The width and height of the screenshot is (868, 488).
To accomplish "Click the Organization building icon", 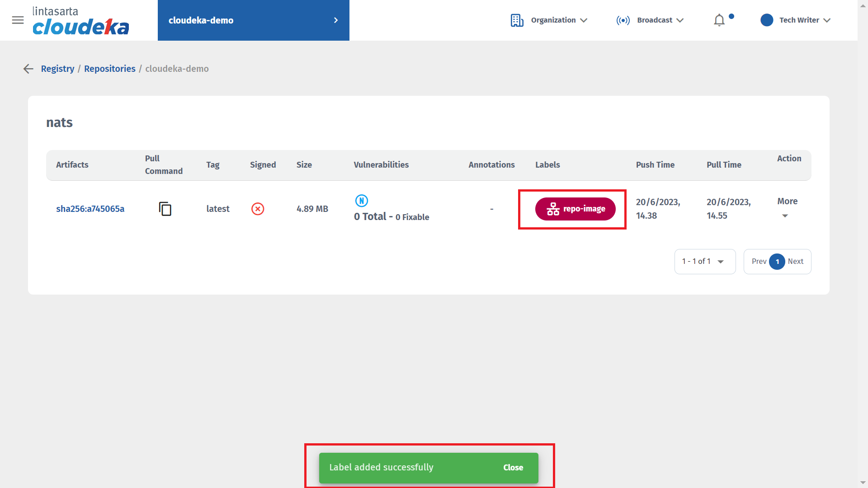I will coord(517,20).
